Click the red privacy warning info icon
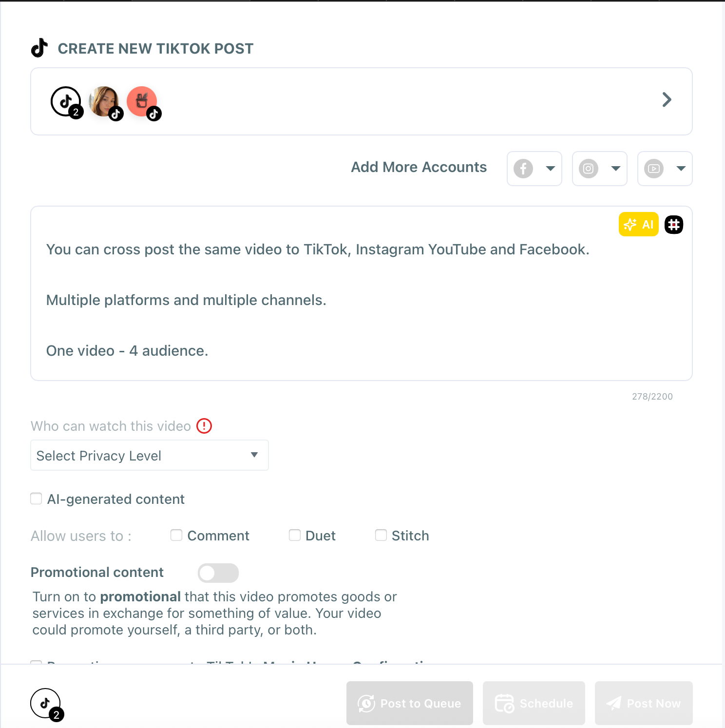 204,426
